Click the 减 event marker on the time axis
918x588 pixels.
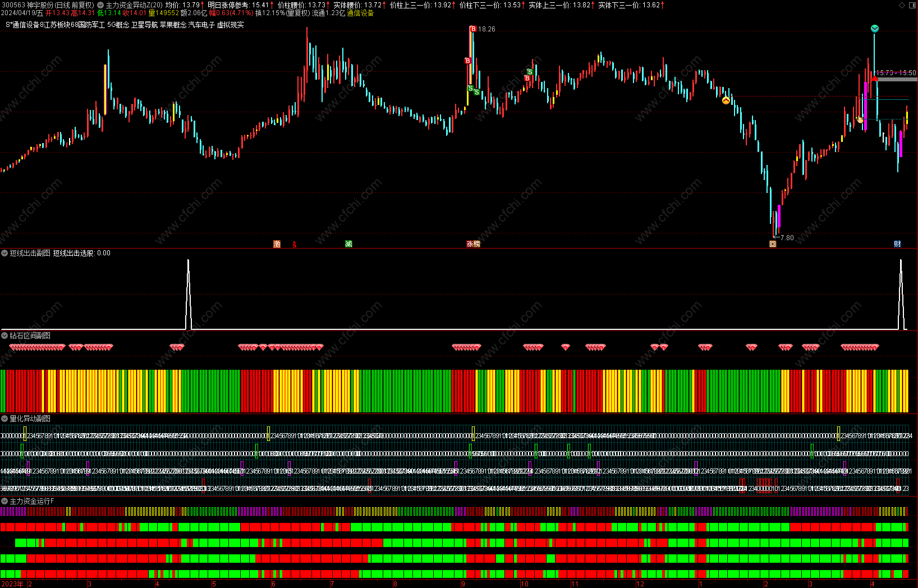(x=348, y=244)
